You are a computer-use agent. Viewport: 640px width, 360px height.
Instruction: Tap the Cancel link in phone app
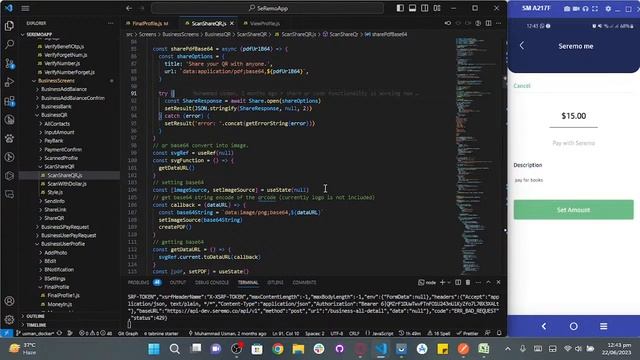522,86
